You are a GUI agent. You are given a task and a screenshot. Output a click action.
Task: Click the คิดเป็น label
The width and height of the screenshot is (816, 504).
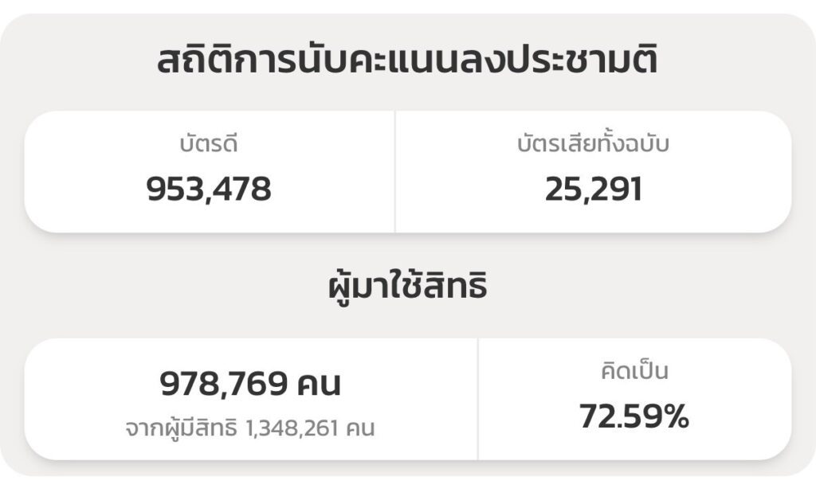coord(634,371)
